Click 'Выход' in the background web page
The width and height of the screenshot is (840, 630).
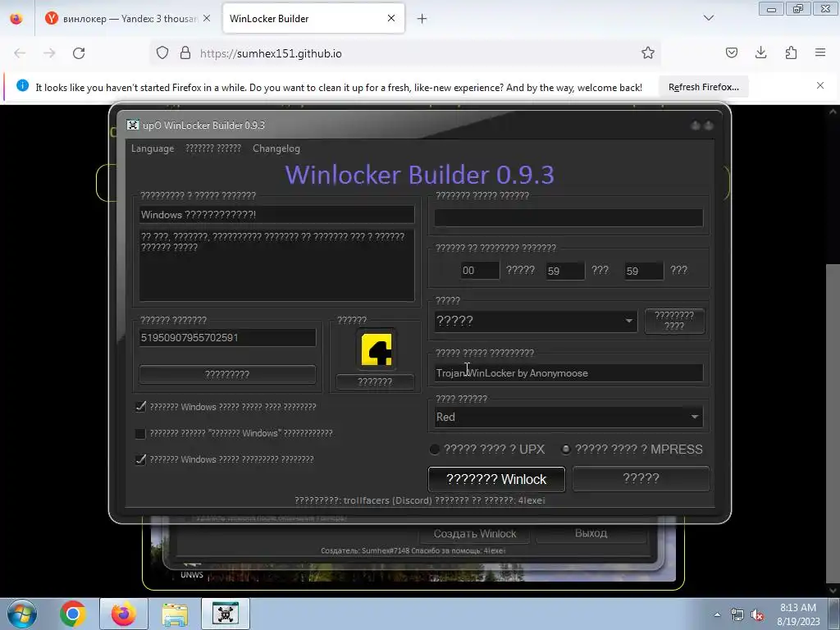tap(591, 533)
